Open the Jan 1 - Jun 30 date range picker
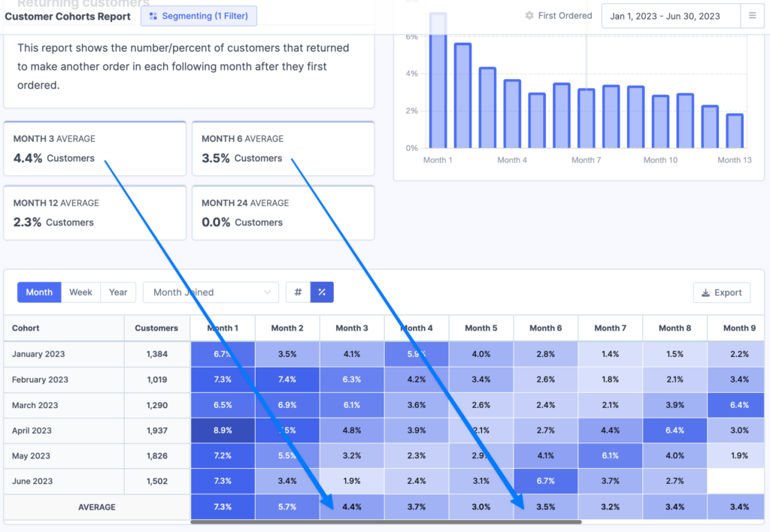Screen dimensions: 770x532 [668, 15]
